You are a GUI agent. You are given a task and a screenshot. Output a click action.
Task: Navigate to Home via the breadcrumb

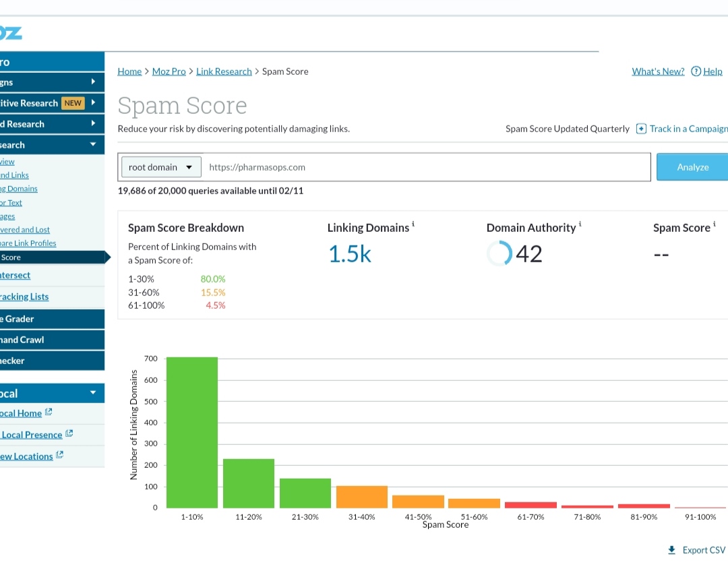[x=129, y=71]
